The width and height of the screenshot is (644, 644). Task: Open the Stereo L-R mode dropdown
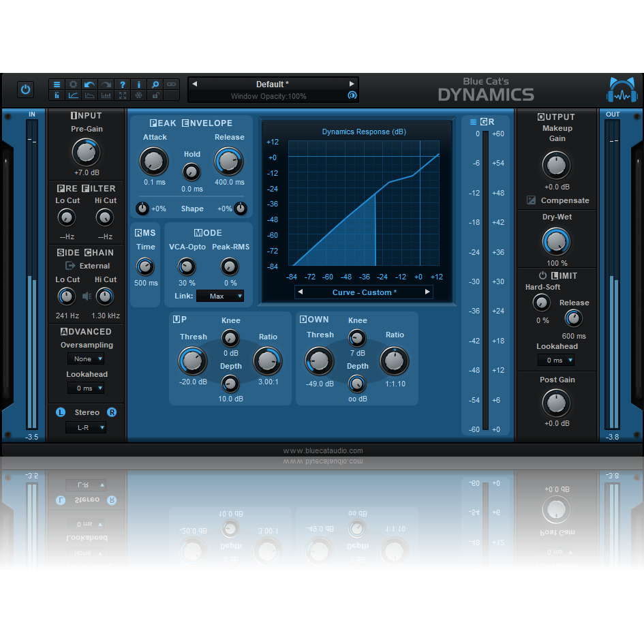point(87,427)
